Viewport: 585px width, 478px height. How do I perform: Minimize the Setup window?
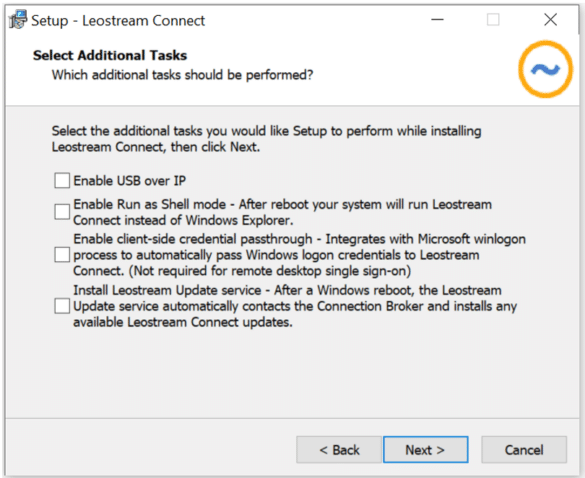coord(437,19)
